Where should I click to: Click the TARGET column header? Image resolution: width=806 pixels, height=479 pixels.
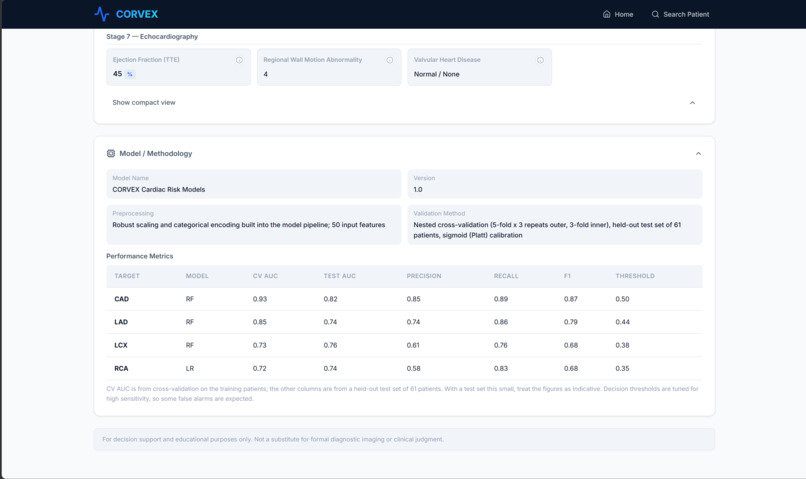127,276
